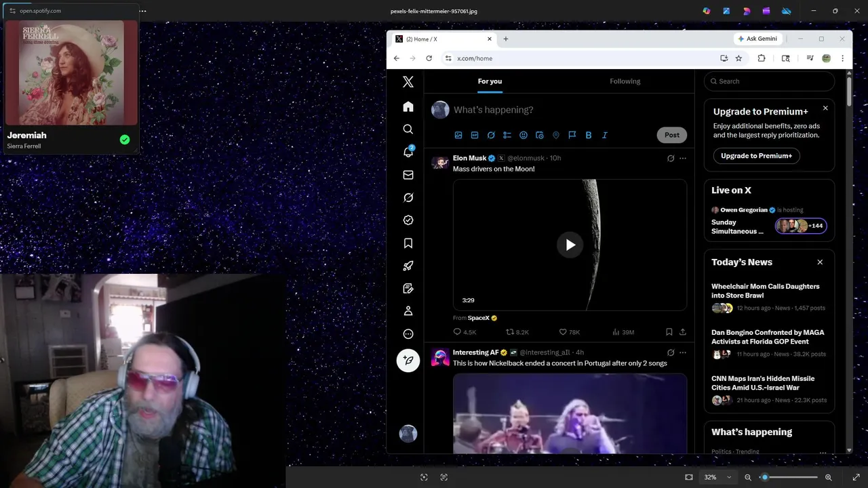The width and height of the screenshot is (868, 488).
Task: Click the X logo in sidebar
Action: 408,82
